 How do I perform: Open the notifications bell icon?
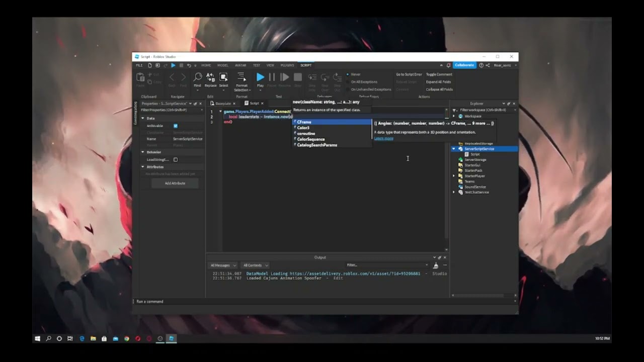pos(448,65)
